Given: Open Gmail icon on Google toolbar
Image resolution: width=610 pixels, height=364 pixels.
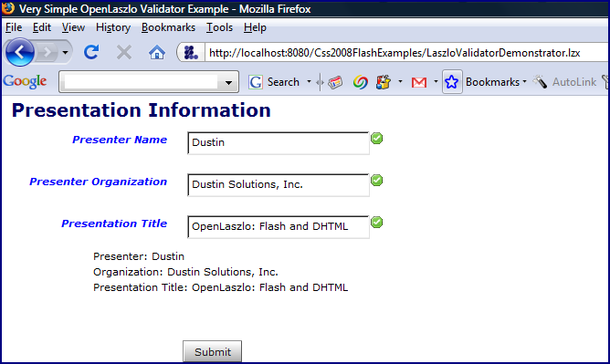Looking at the screenshot, I should pyautogui.click(x=418, y=82).
